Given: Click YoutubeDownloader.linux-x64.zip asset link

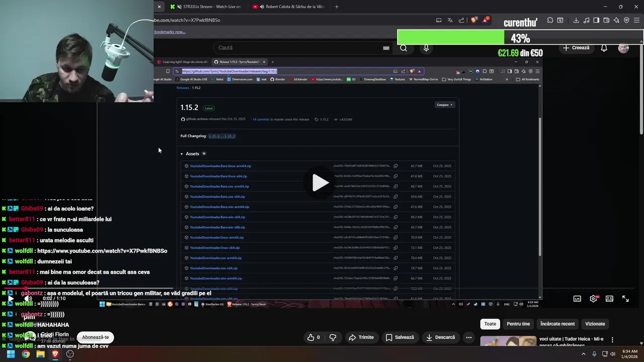Looking at the screenshot, I should pos(215,248).
